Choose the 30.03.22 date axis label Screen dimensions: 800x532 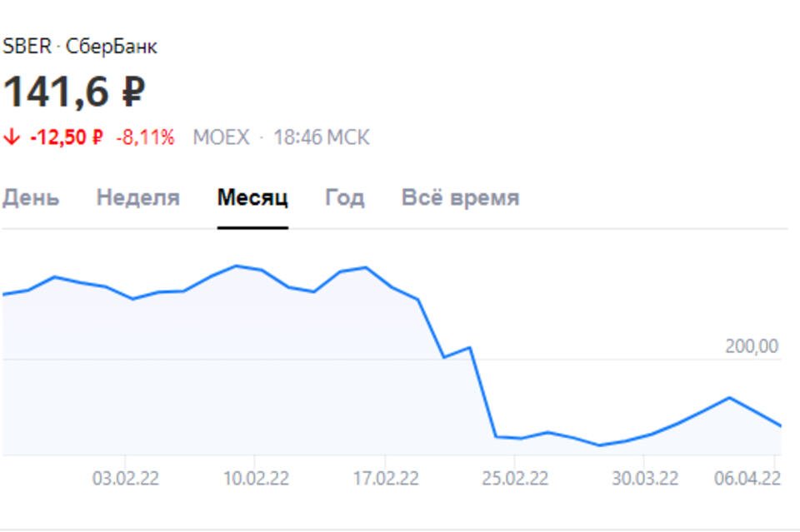coord(643,479)
